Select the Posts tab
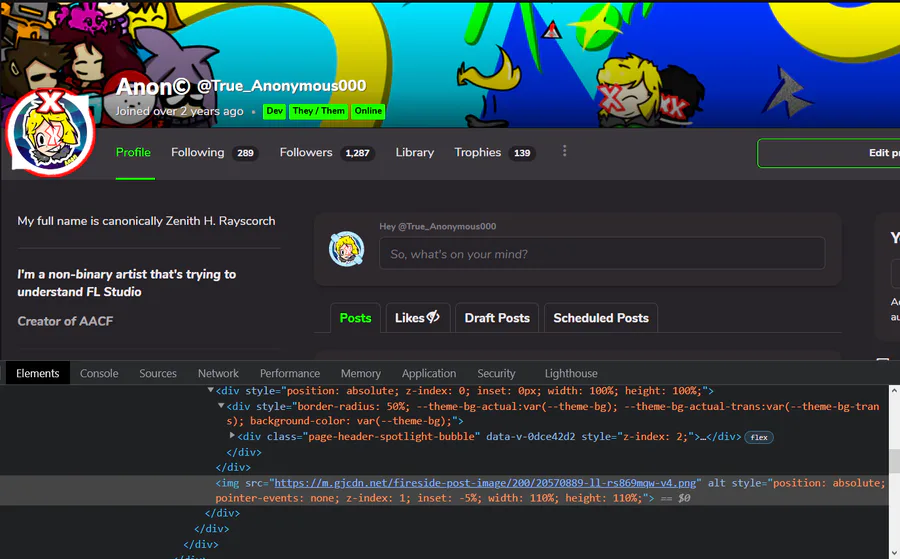The height and width of the screenshot is (559, 900). (x=355, y=318)
